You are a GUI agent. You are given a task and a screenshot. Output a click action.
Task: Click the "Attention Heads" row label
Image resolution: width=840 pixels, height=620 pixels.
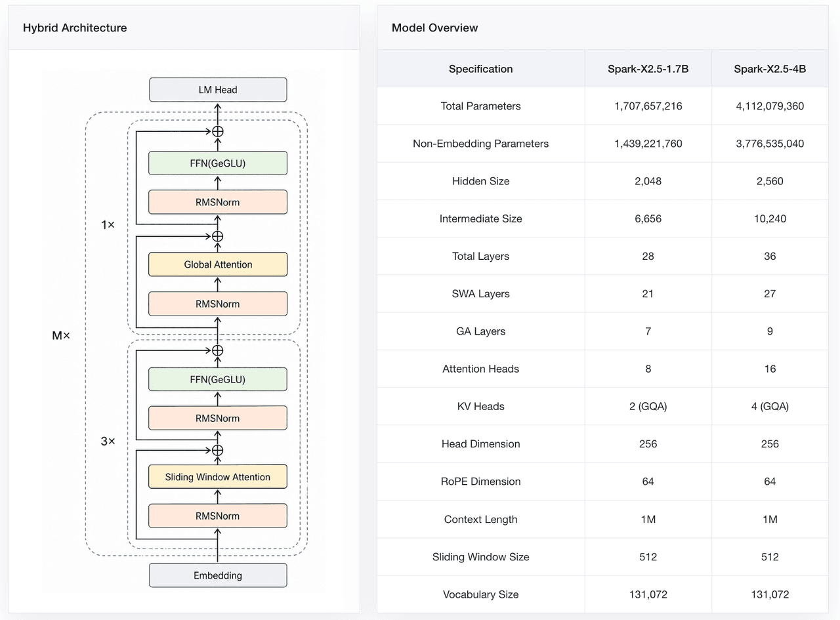point(481,369)
